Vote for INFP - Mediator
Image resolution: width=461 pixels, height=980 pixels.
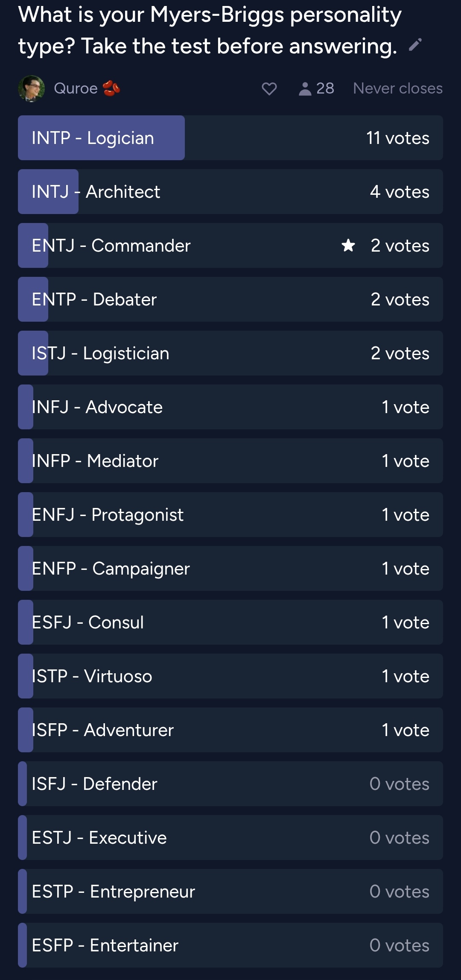[230, 461]
